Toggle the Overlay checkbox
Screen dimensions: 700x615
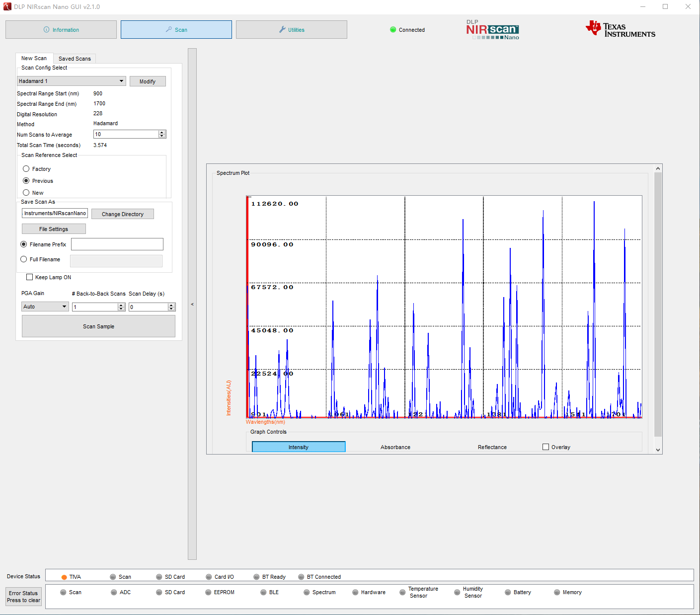click(545, 447)
